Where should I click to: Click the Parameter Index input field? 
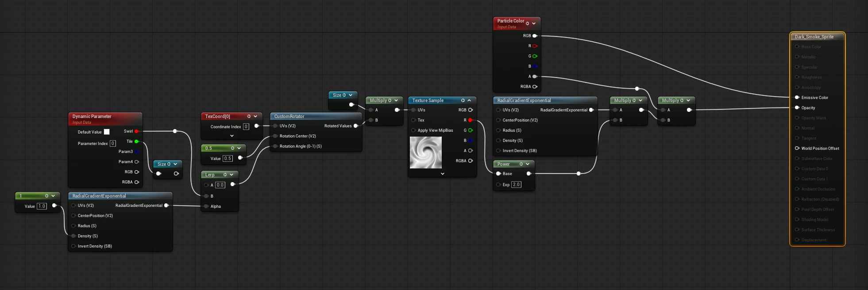[x=113, y=143]
